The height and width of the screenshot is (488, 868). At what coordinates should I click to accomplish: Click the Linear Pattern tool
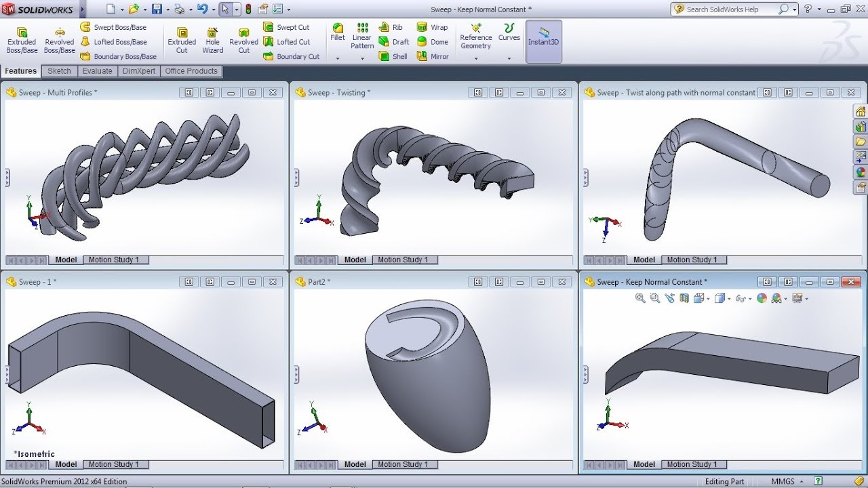point(363,36)
